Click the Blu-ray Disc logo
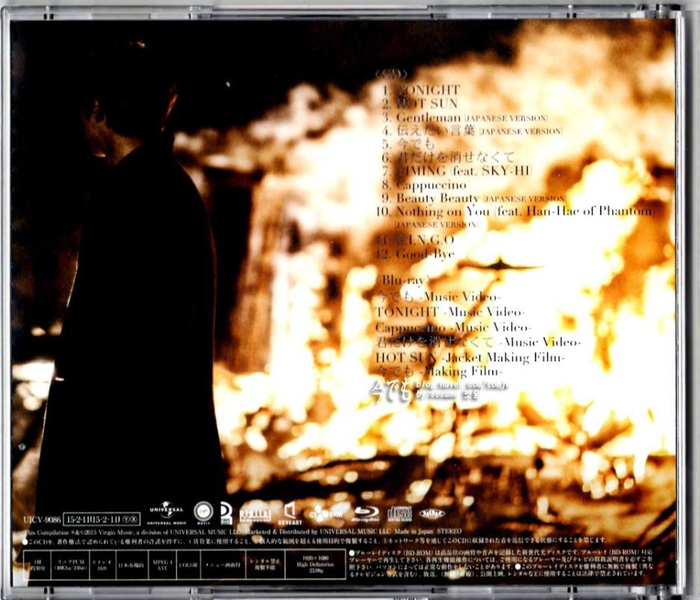 pyautogui.click(x=366, y=514)
